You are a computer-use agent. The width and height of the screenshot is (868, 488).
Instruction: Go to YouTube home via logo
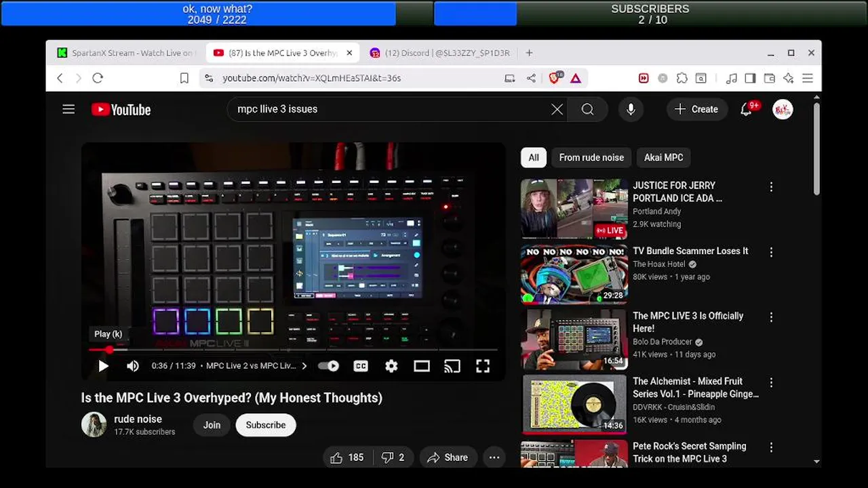coord(121,110)
